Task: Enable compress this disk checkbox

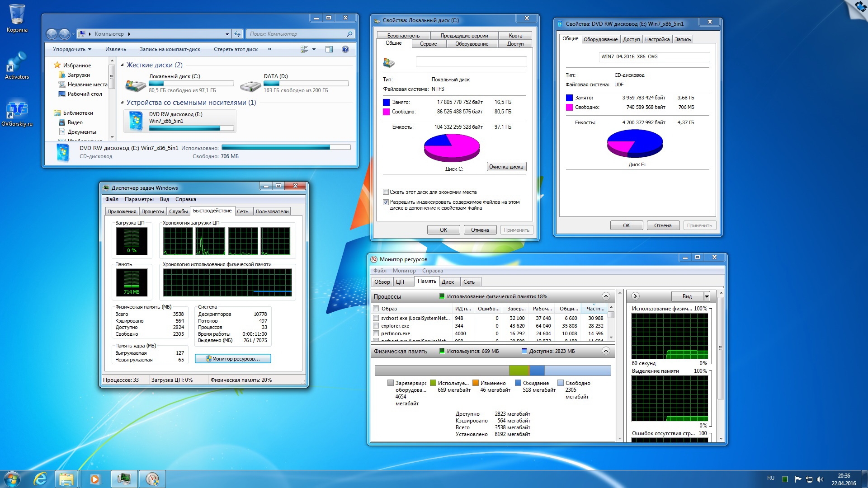Action: [x=386, y=192]
